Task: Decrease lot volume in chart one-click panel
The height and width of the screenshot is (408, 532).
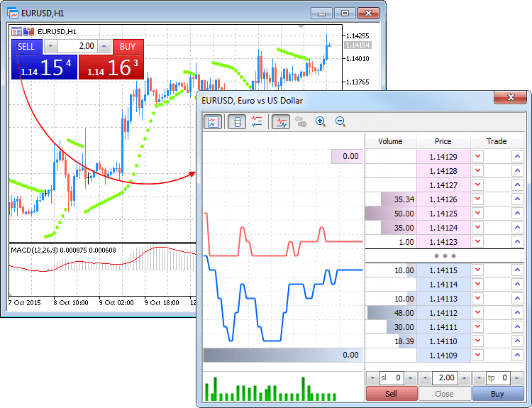Action: [50, 46]
